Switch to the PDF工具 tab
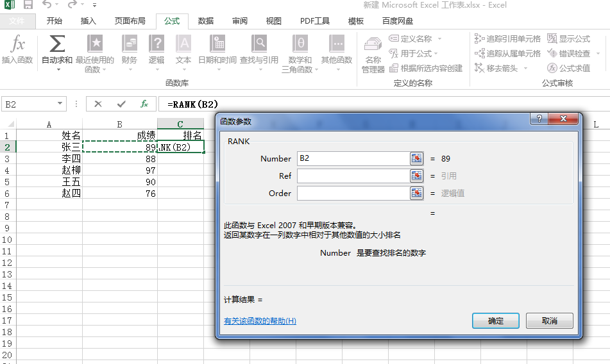 (315, 21)
